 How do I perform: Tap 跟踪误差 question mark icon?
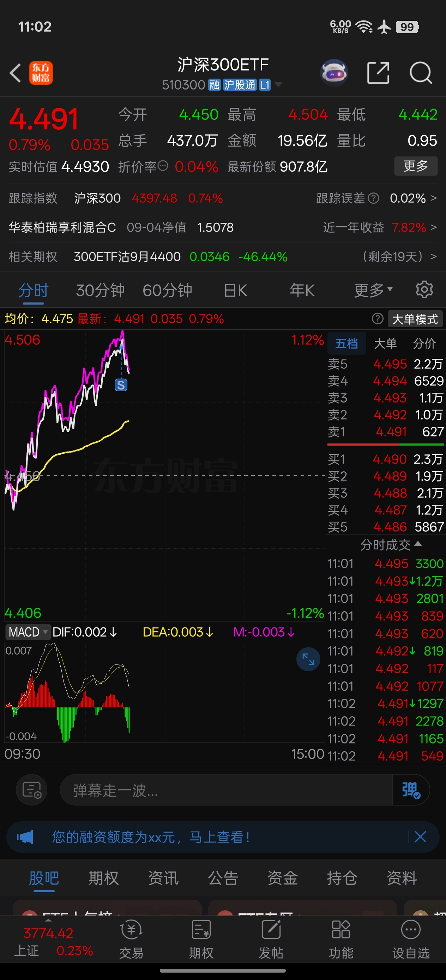[x=374, y=198]
